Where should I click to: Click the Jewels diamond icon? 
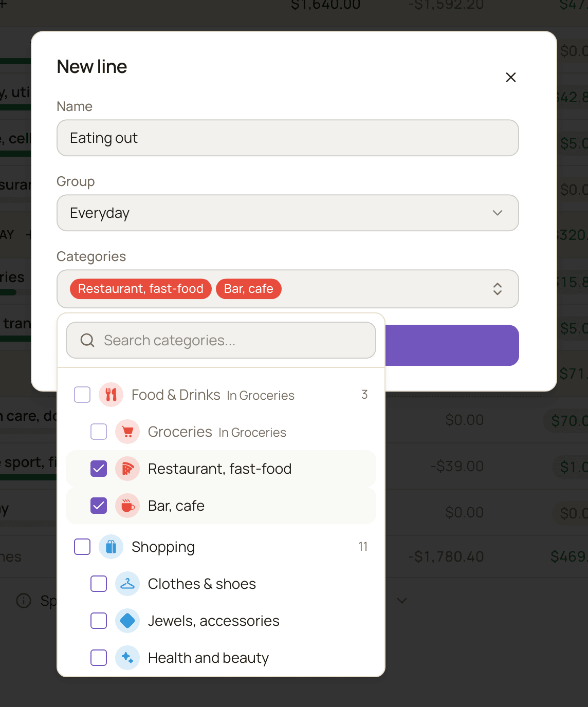click(127, 621)
